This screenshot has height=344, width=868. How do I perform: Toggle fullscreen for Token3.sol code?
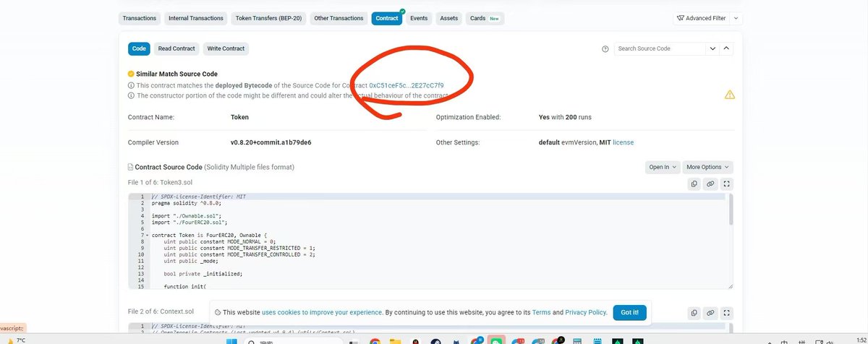coord(727,184)
